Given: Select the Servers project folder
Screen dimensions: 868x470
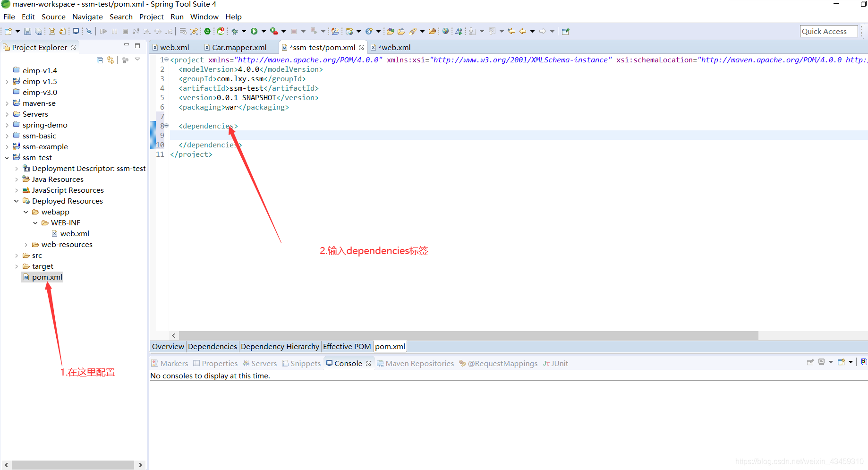Looking at the screenshot, I should 30,114.
